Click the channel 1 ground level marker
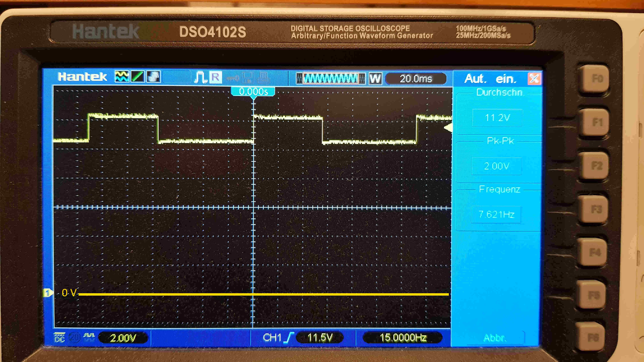Screen dimensions: 644x362 (x=47, y=293)
